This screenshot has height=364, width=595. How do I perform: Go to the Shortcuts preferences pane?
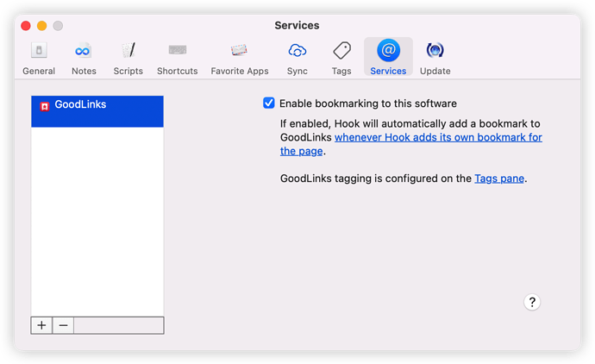(178, 58)
